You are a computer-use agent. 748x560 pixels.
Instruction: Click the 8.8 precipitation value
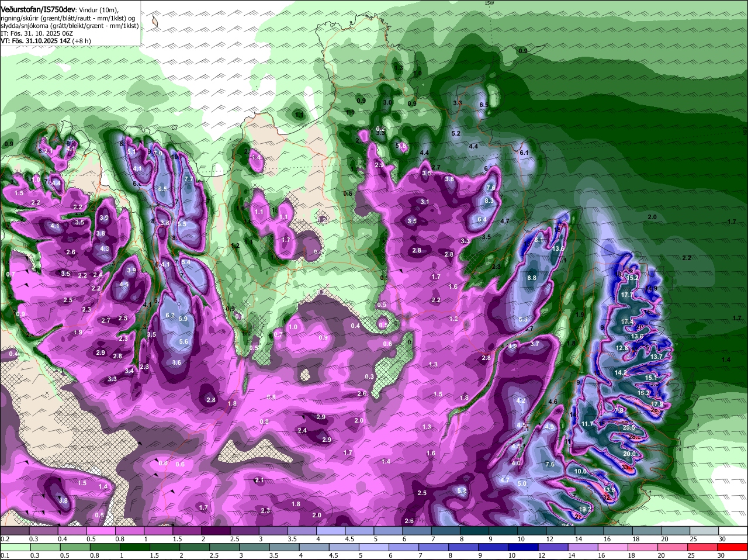532,278
